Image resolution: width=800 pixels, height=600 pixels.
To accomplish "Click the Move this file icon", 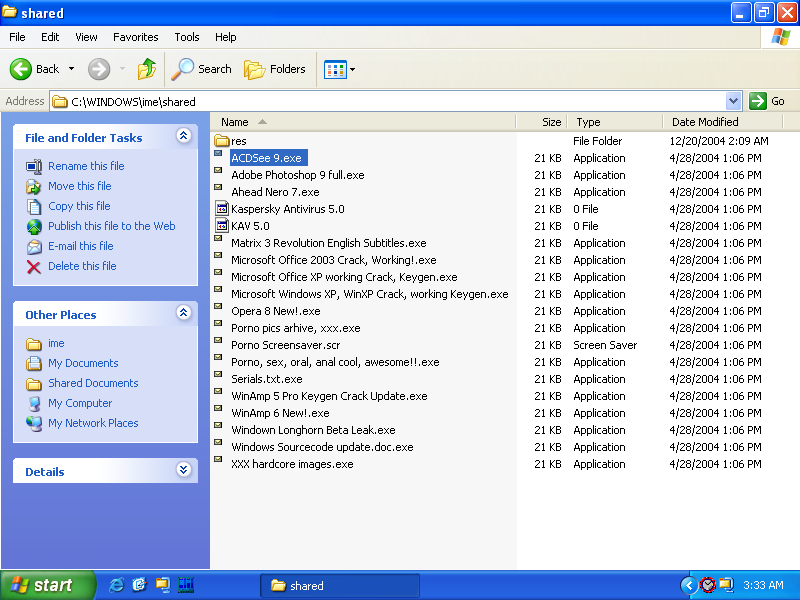I will tap(34, 186).
